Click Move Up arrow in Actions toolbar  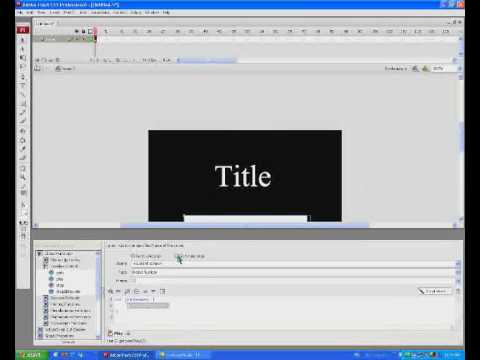[x=146, y=291]
